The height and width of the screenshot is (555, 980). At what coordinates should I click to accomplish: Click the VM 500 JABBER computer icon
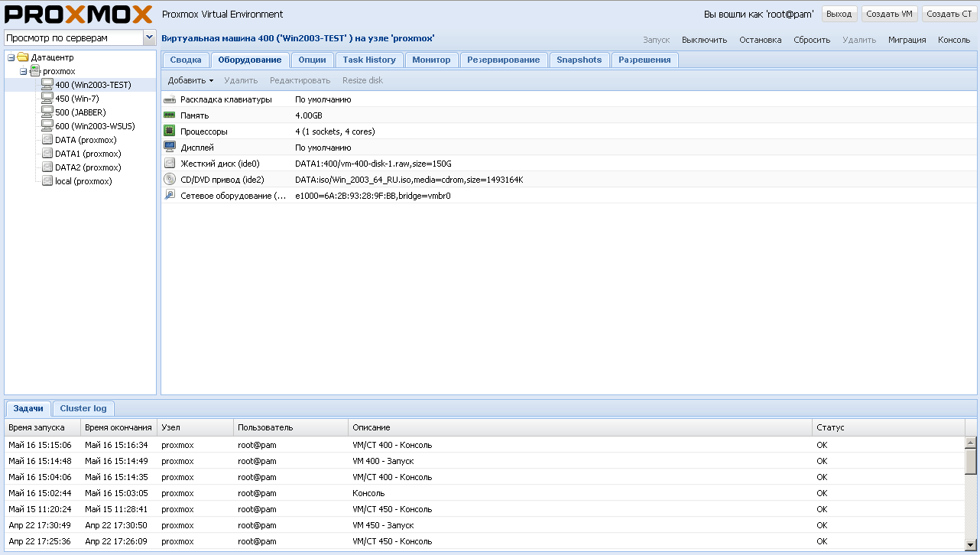pos(47,112)
